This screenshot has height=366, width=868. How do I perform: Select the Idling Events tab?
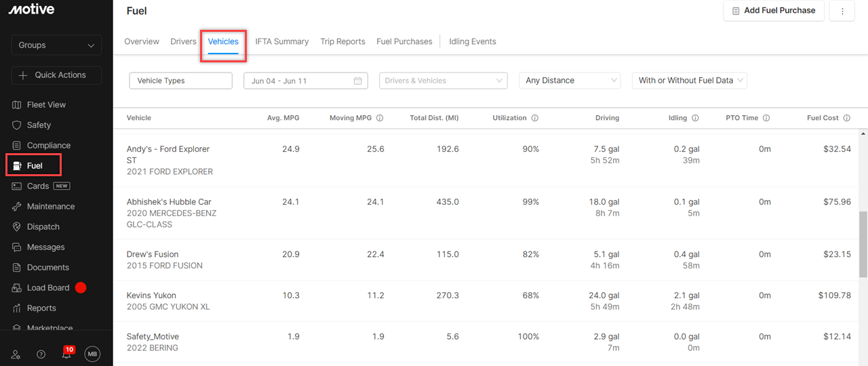[472, 41]
